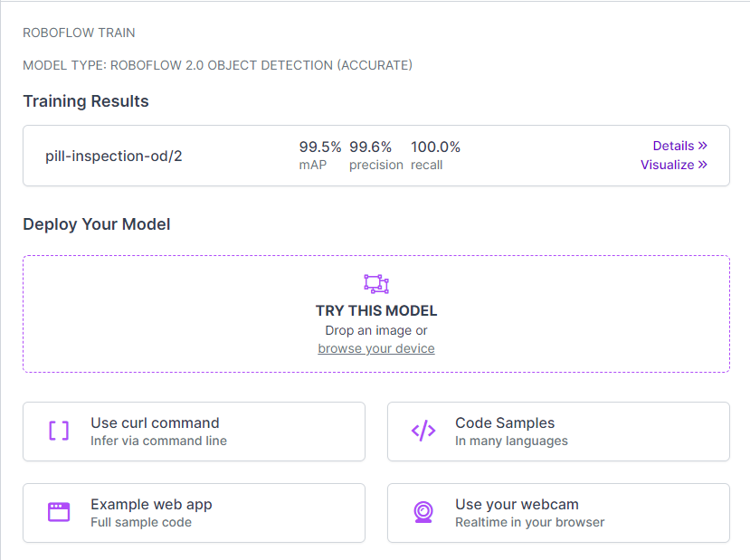Click the 99.5% mAP metric
The height and width of the screenshot is (560, 750).
point(319,155)
